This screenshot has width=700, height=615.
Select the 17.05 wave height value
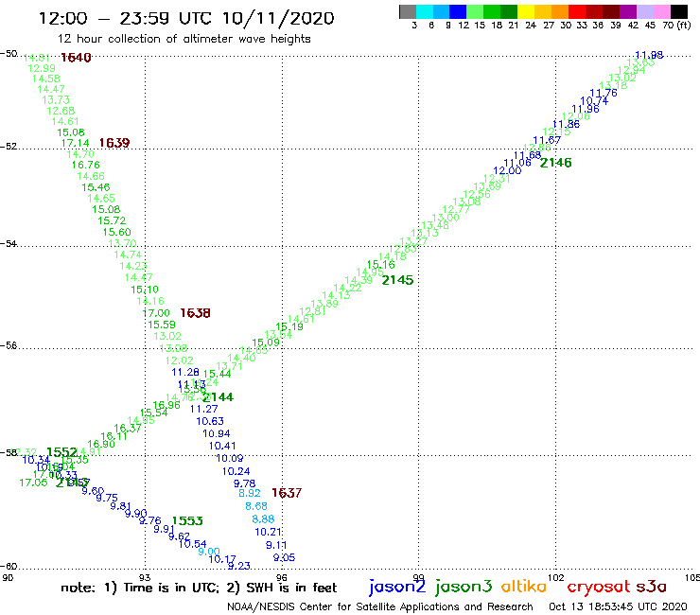(x=33, y=483)
